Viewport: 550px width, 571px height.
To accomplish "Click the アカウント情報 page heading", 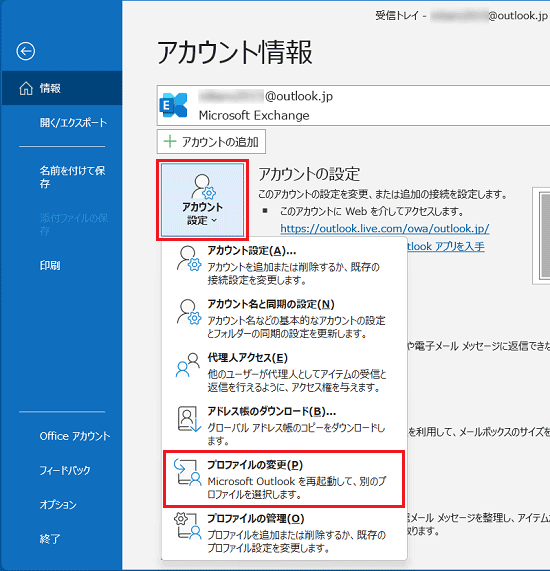I will [x=235, y=52].
